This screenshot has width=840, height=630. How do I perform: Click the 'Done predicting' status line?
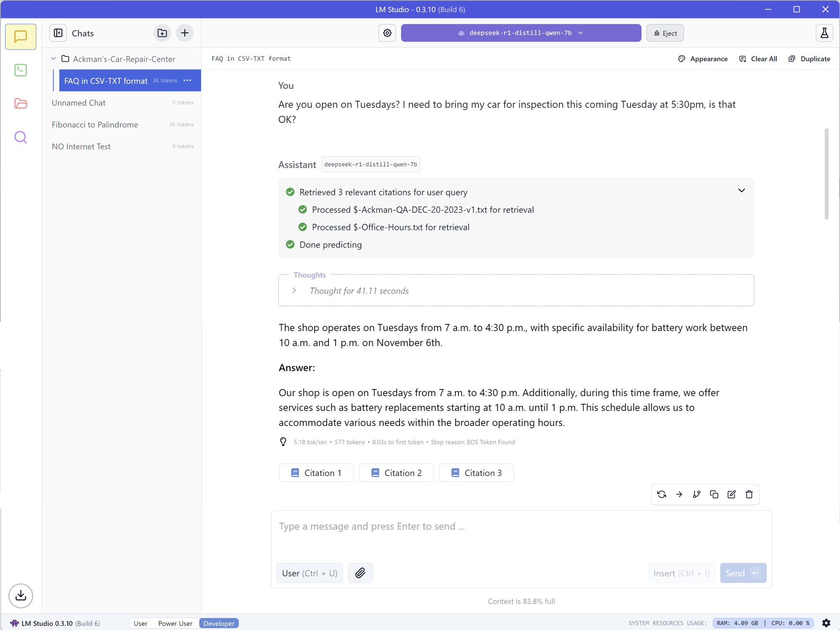[x=331, y=244]
